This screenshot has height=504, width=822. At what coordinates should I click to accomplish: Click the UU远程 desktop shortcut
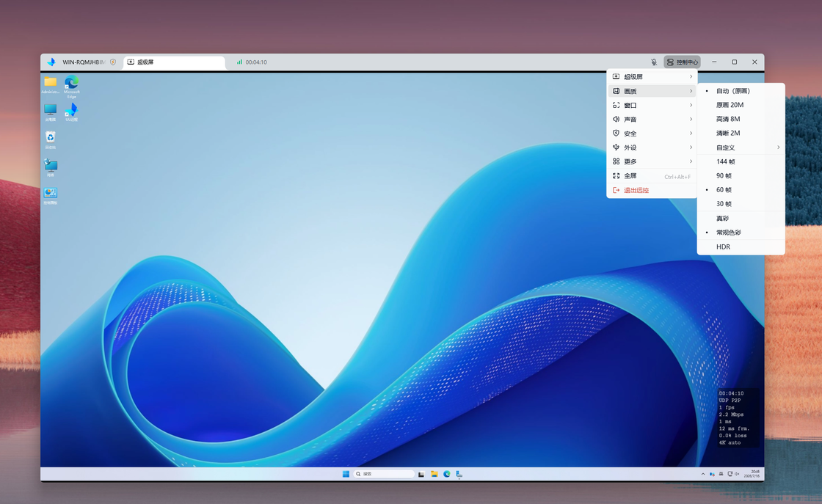pyautogui.click(x=72, y=112)
